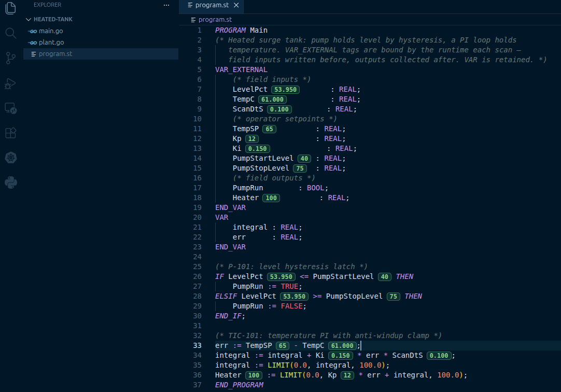
Task: Click FALSE literal on line 29
Action: point(291,306)
